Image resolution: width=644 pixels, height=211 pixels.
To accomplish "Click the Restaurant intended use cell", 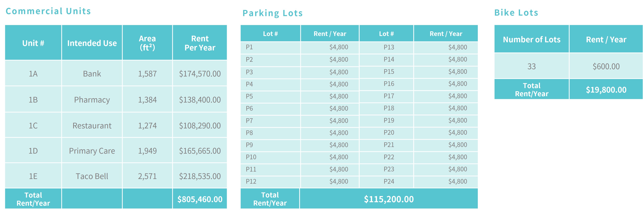I will pos(92,125).
